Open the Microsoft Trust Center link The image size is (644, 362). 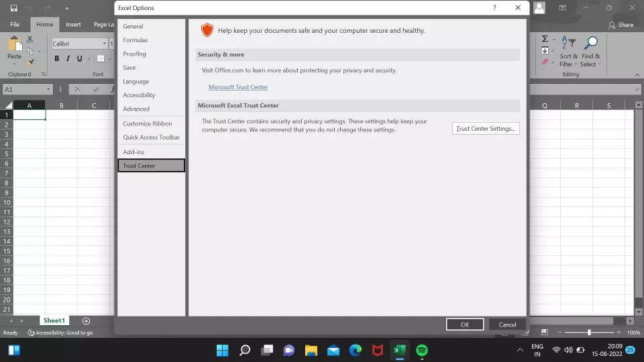tap(238, 87)
